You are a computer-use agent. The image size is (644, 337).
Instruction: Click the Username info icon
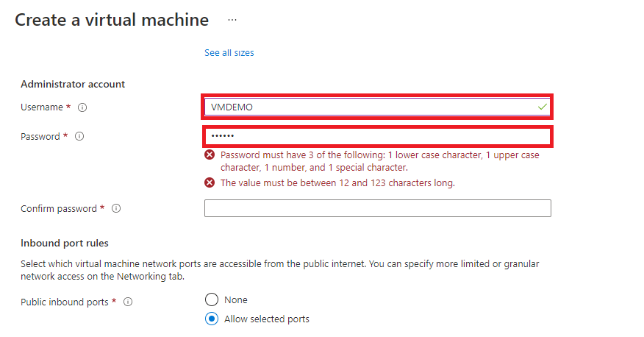(x=82, y=107)
